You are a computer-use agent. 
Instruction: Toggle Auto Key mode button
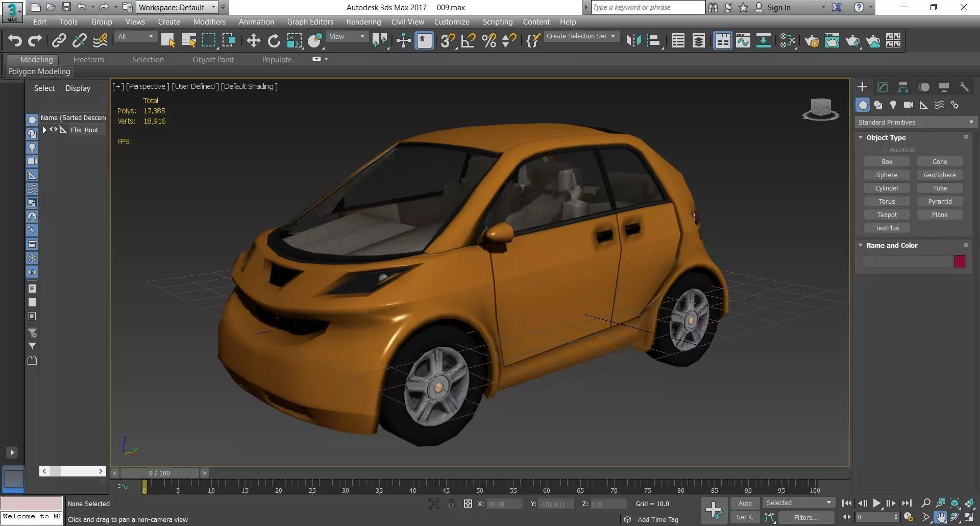(745, 503)
